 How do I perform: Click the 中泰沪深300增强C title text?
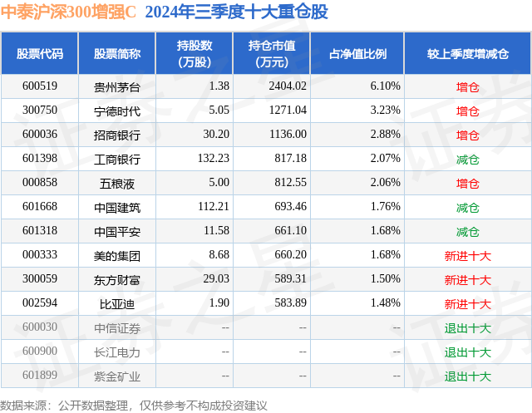tap(68, 12)
